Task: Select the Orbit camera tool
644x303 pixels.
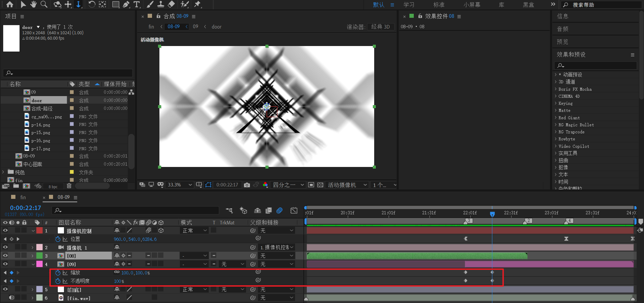Action: click(x=58, y=4)
